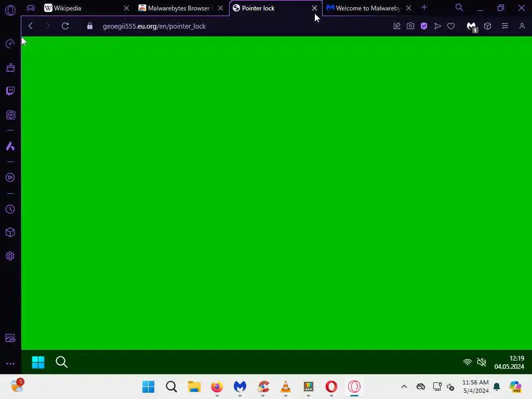This screenshot has height=399, width=532.
Task: Open OneDrive cloud tray icon
Action: pyautogui.click(x=421, y=387)
